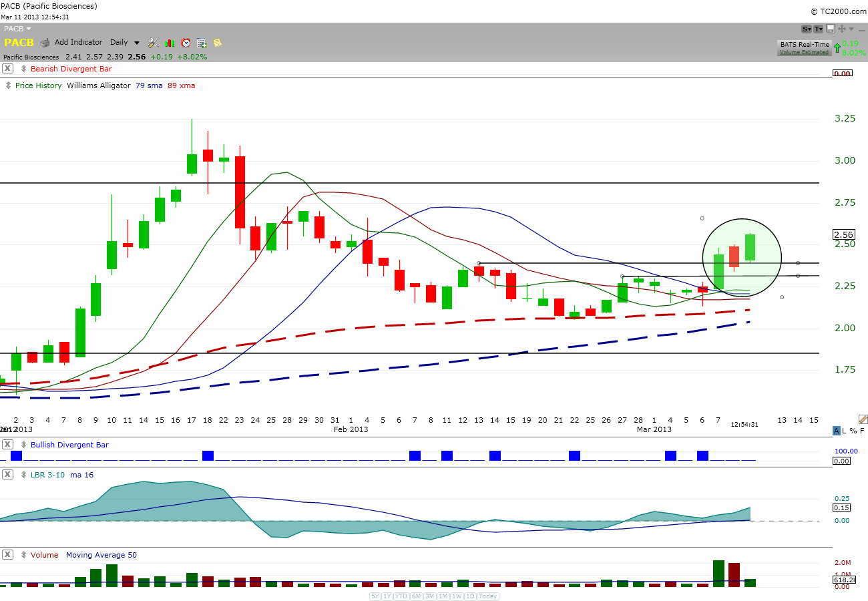Viewport: 868px width, 601px height.
Task: Open the PACB tab dropdown arrow
Action: coord(29,29)
